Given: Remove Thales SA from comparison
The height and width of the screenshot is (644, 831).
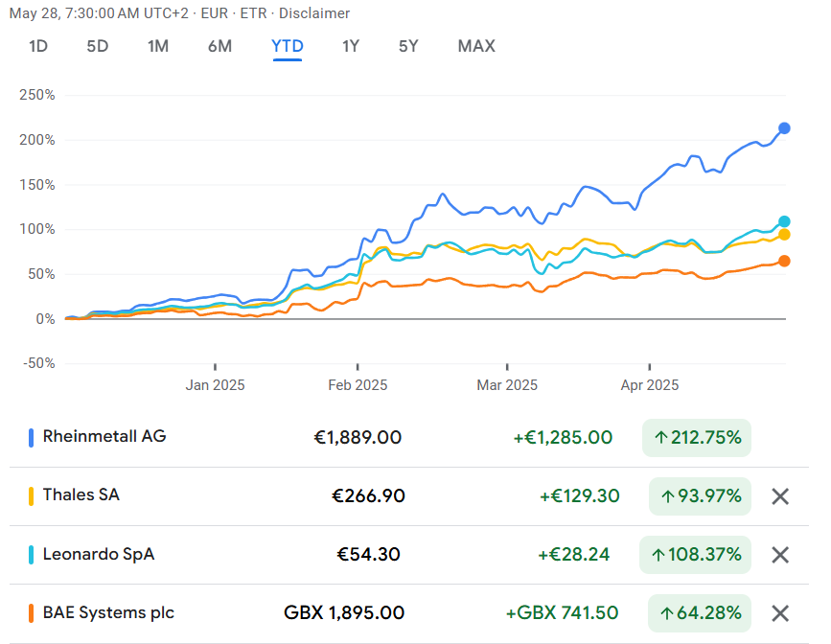Looking at the screenshot, I should (780, 496).
